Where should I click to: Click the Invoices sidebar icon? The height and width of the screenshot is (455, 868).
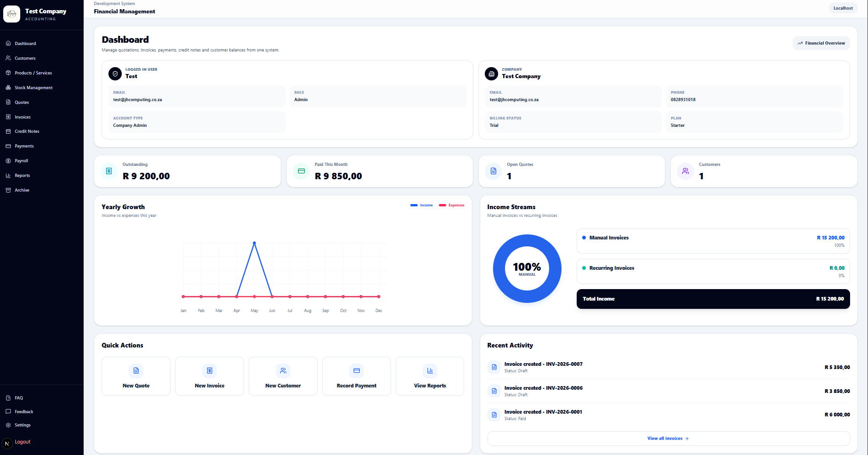point(8,117)
